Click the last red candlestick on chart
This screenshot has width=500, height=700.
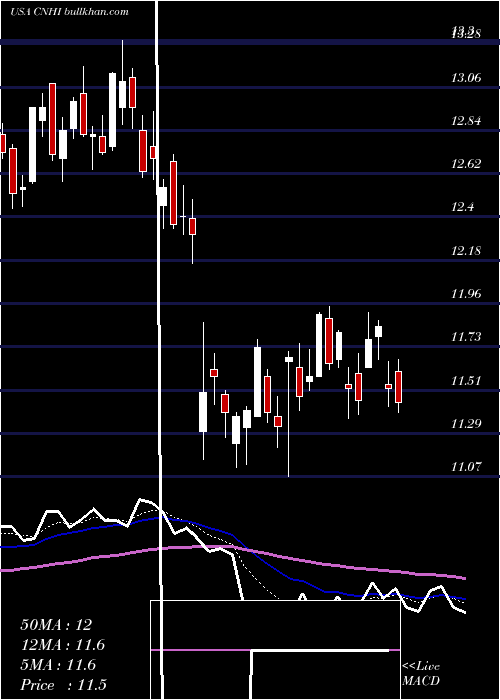398,387
